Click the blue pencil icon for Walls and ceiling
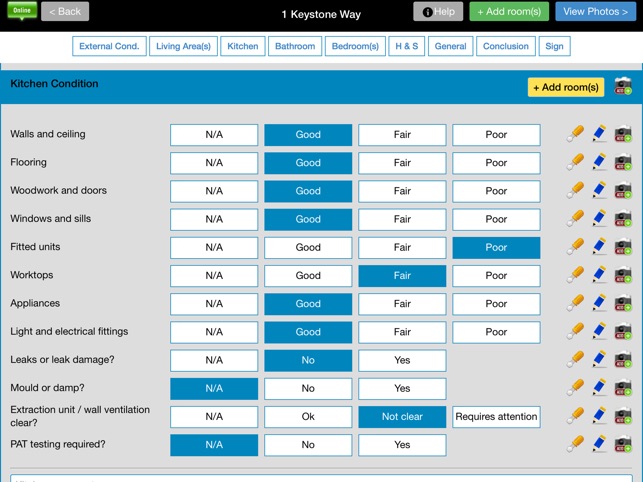 [599, 134]
